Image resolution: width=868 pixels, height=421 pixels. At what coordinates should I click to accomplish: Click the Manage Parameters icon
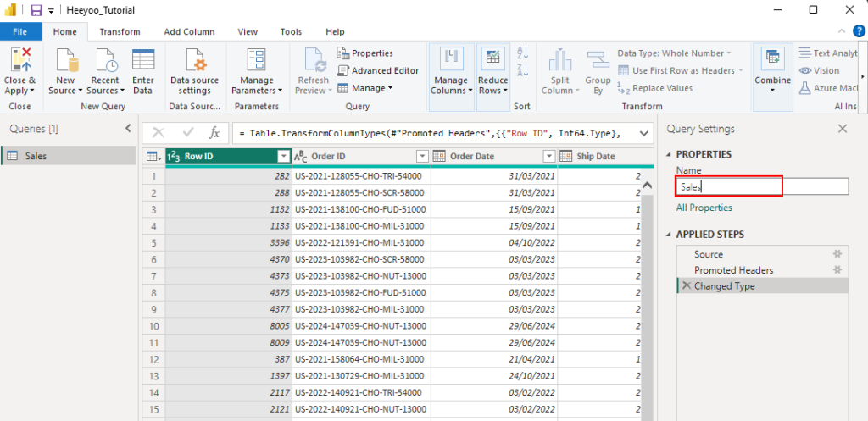256,59
